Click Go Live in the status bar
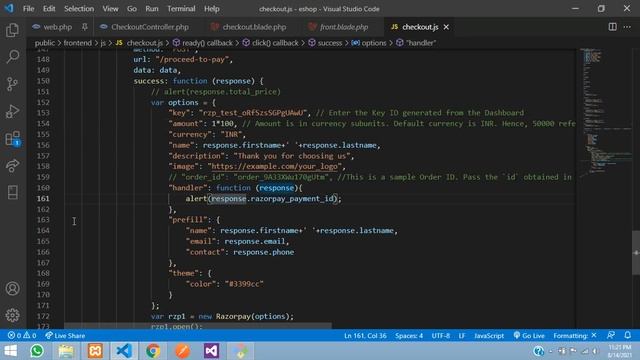 pyautogui.click(x=529, y=336)
